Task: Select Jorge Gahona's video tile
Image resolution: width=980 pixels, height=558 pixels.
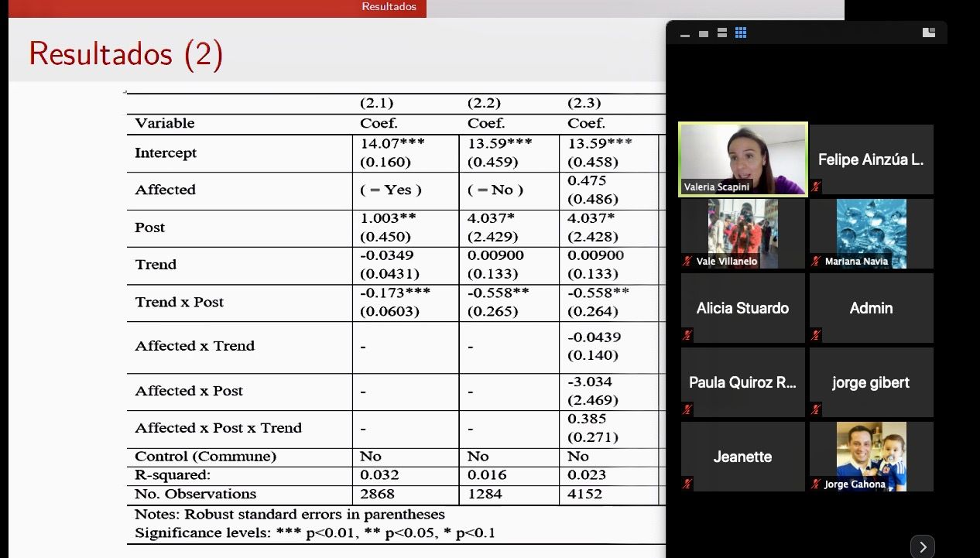Action: tap(871, 456)
